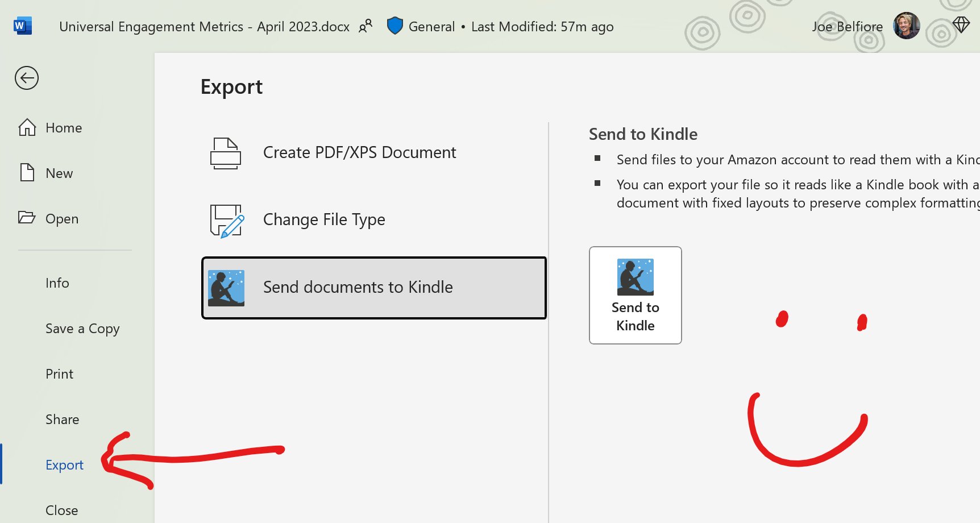
Task: Go to Home in the sidebar
Action: tap(63, 128)
